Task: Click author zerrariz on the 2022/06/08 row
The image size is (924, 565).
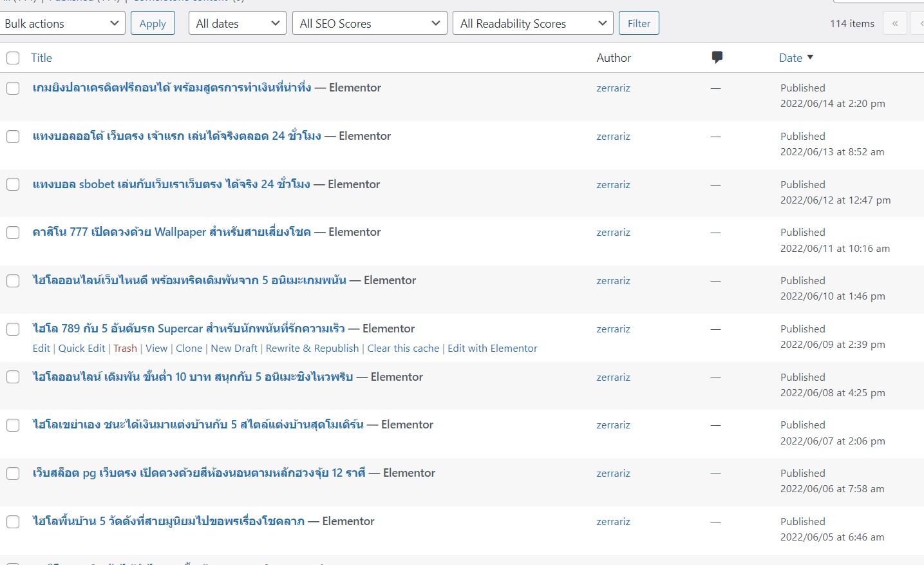Action: [x=613, y=378]
